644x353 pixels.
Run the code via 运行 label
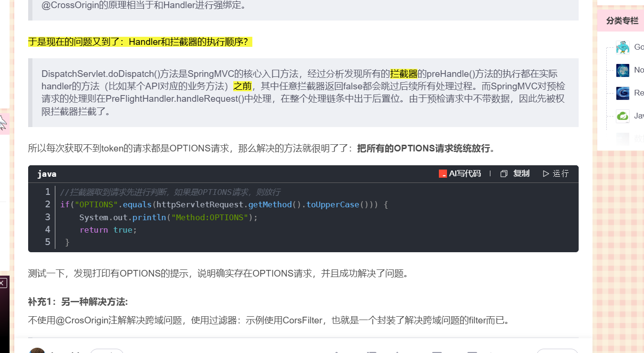[x=561, y=174]
